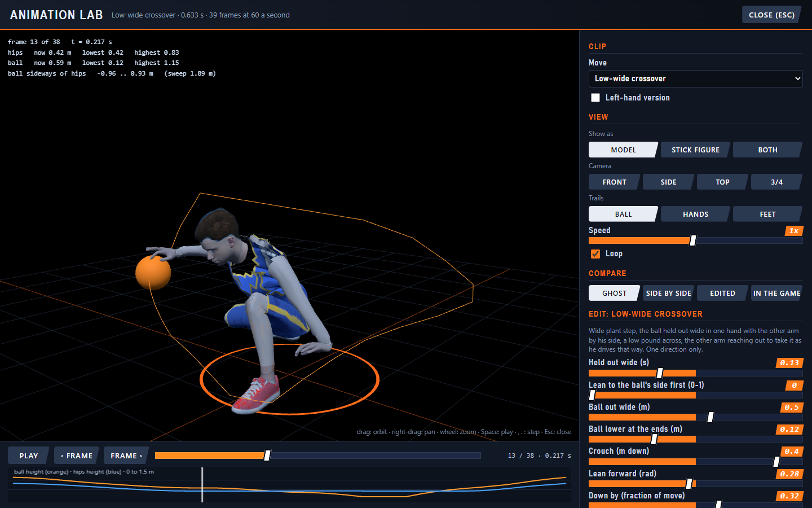The height and width of the screenshot is (508, 812).
Task: Step back with the ‹ FRAME button
Action: pyautogui.click(x=77, y=456)
